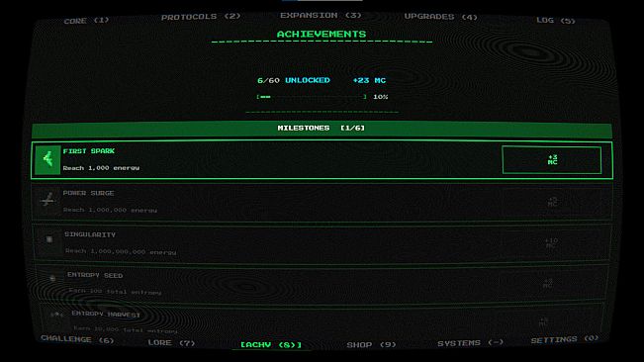The image size is (644, 362).
Task: Switch to the PROTOCOLS (2) tab
Action: 201,17
